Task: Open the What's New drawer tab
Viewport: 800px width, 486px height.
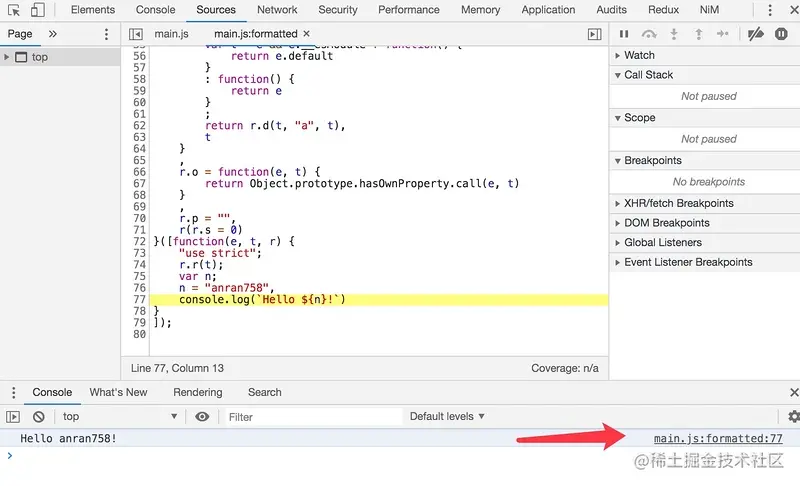Action: coord(118,392)
